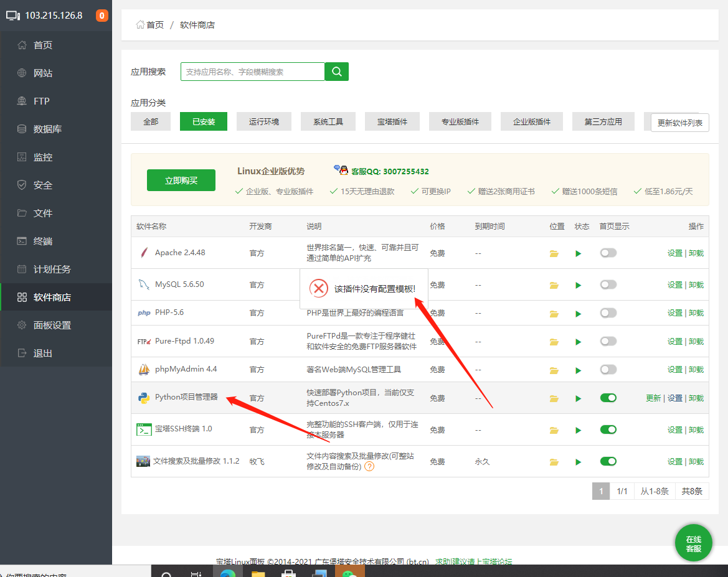
Task: Click the phpMyAdmin sailboat icon
Action: coord(144,370)
